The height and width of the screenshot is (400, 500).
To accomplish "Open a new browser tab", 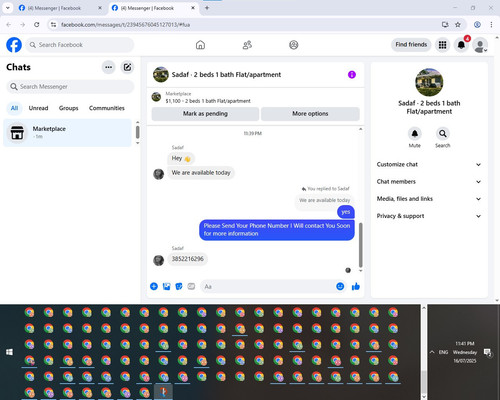I will click(x=207, y=8).
